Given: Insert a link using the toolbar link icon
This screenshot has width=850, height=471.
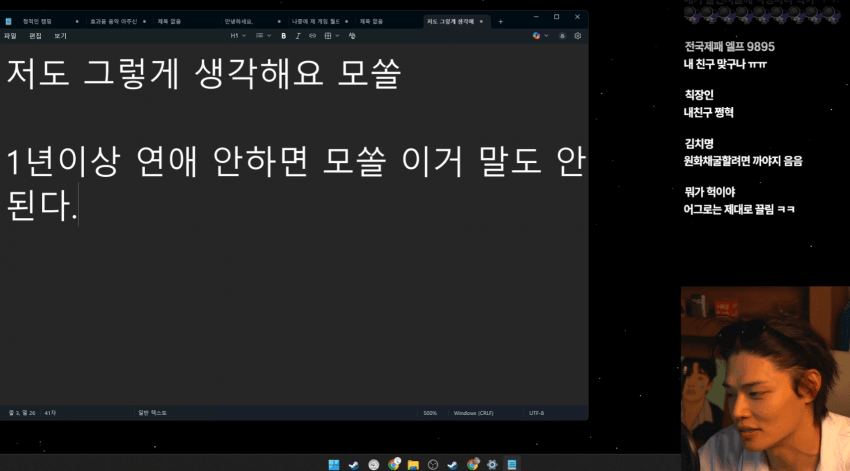Looking at the screenshot, I should [x=312, y=35].
